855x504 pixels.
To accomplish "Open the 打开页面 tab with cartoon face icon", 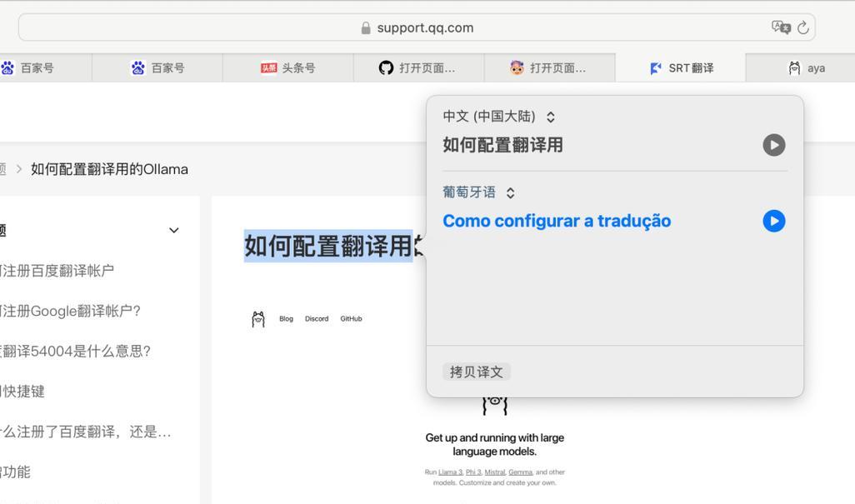I will coord(550,68).
